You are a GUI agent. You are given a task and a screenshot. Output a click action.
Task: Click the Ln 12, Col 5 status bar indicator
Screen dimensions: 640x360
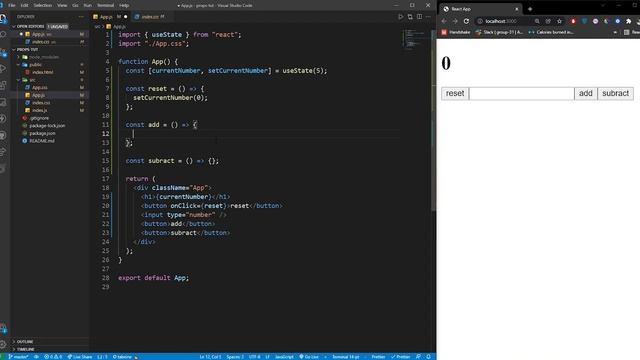(x=210, y=357)
